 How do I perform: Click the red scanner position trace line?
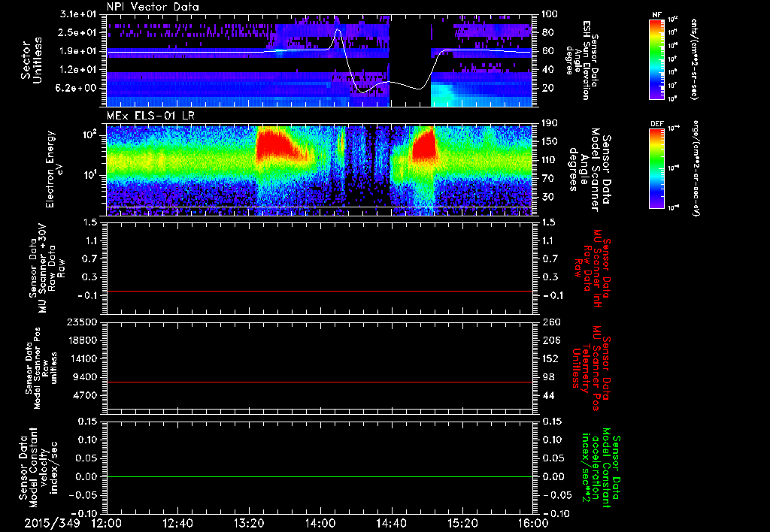coord(320,382)
